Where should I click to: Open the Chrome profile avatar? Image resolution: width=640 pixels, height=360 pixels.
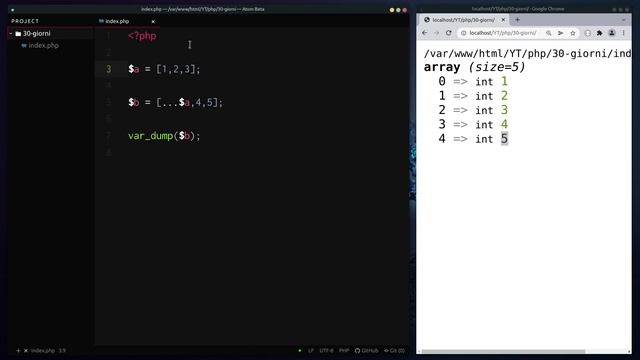[611, 33]
